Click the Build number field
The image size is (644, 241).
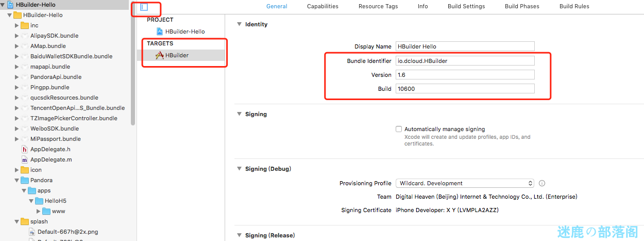tap(465, 89)
